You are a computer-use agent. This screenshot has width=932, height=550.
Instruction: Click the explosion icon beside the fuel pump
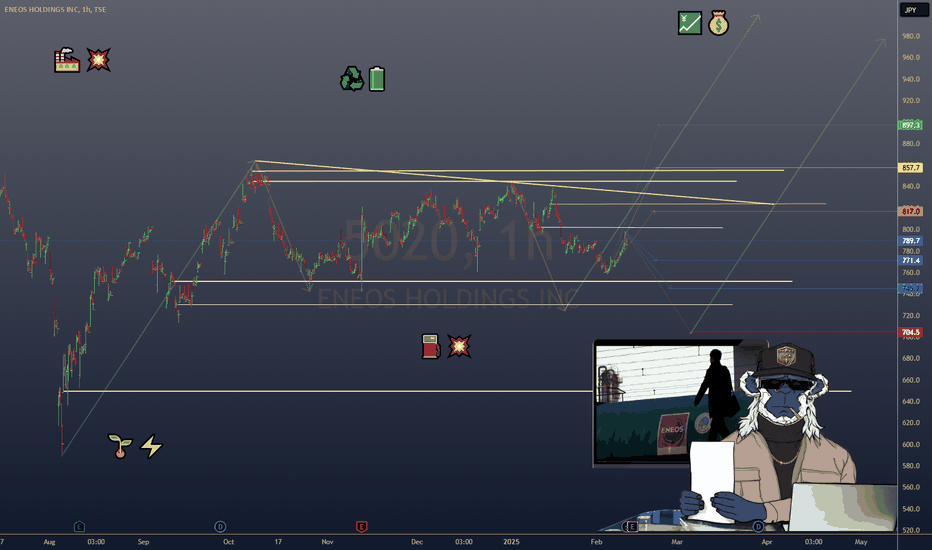coord(459,346)
